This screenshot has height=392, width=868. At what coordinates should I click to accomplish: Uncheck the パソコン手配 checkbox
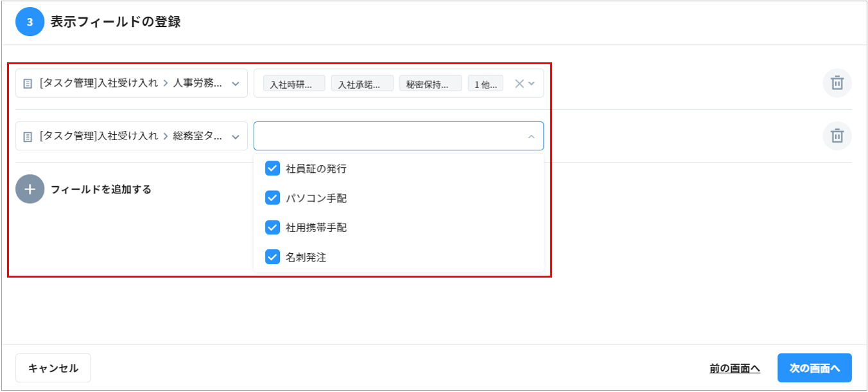point(272,198)
